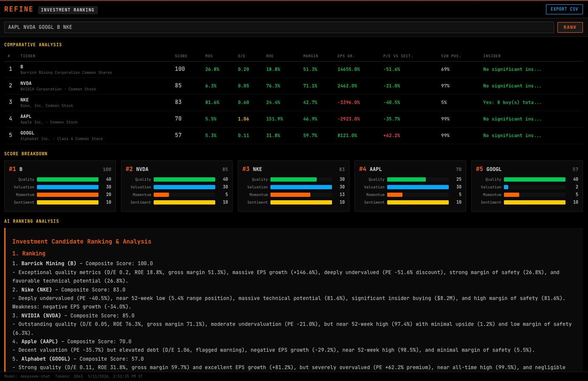Click the EPS GR. column header

346,56
